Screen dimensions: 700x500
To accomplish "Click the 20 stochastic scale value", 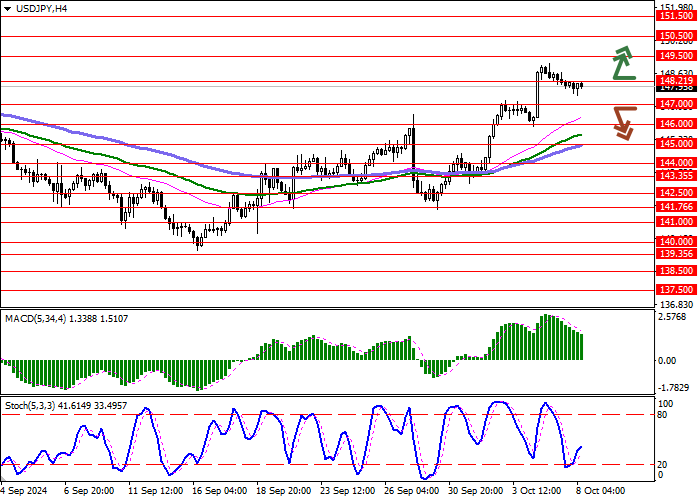I will pyautogui.click(x=662, y=465).
